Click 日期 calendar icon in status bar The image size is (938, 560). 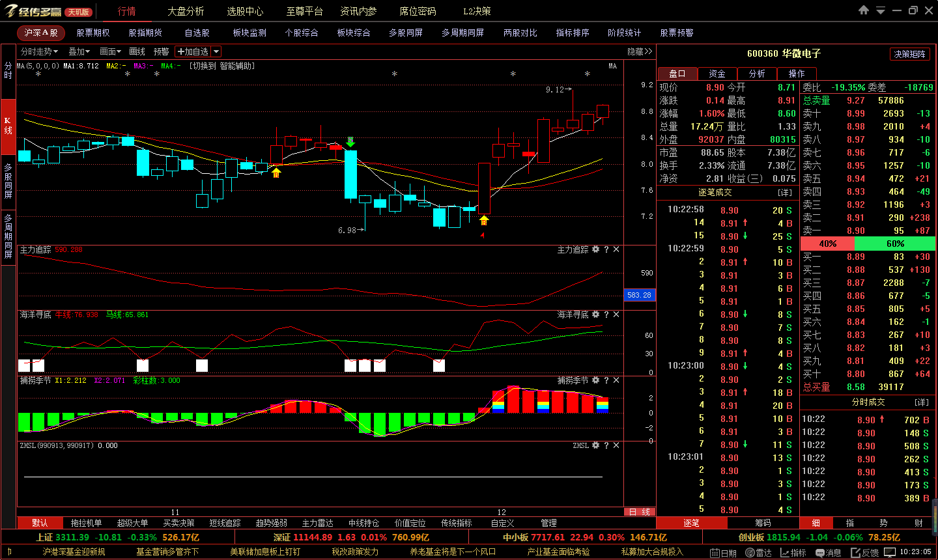[x=724, y=553]
